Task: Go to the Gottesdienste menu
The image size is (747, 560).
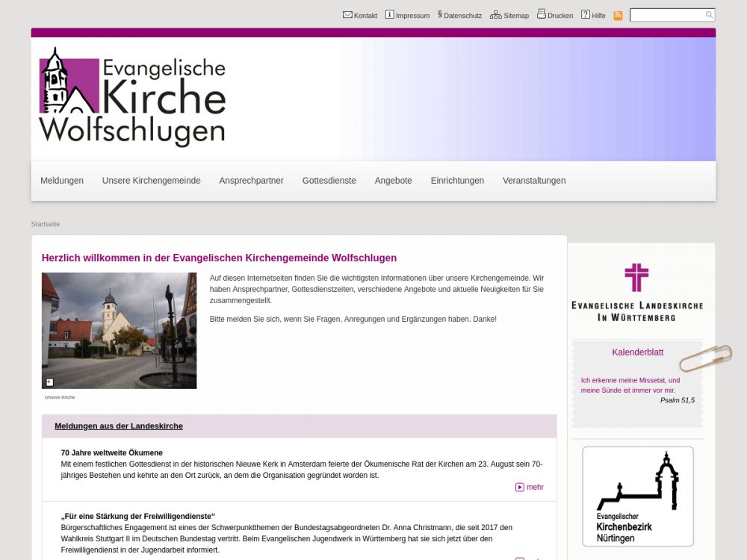Action: pos(329,181)
